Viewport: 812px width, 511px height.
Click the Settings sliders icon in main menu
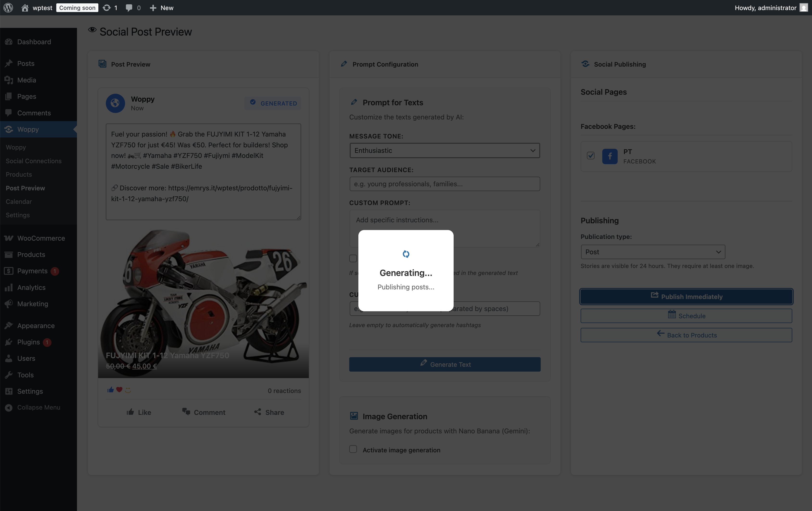click(9, 391)
